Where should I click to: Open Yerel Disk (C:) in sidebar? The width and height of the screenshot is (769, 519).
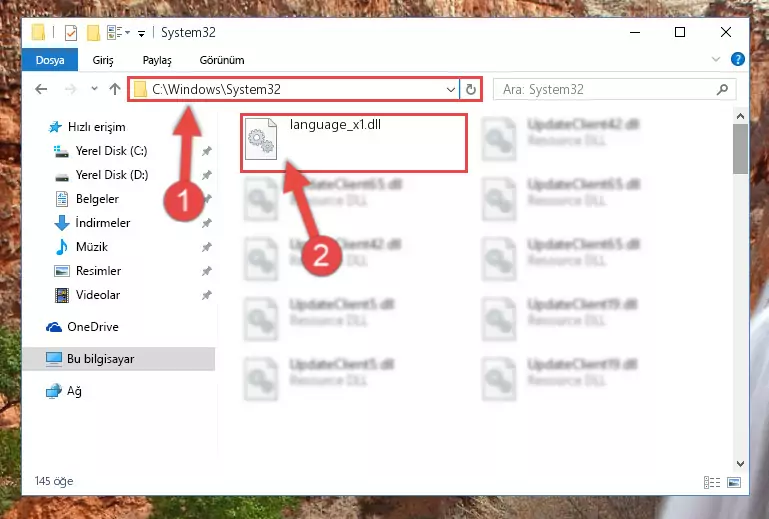tap(111, 151)
